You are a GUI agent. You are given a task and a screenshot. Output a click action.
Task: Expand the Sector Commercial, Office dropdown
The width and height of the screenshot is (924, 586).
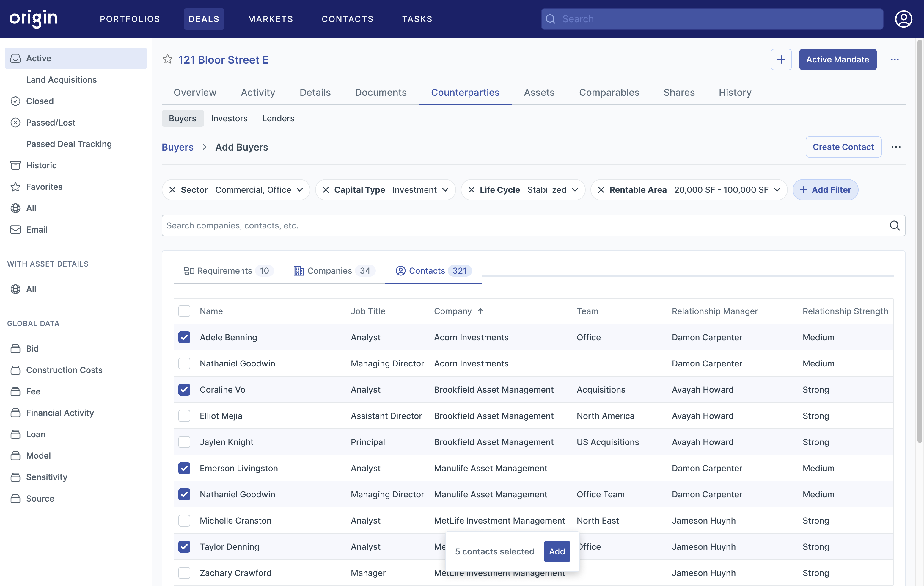[300, 190]
